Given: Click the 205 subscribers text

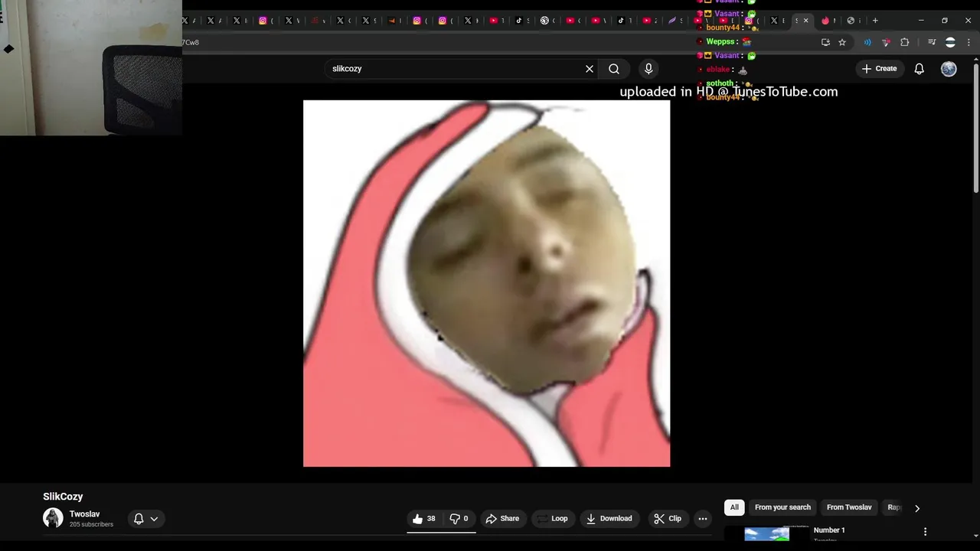Looking at the screenshot, I should coord(91,525).
